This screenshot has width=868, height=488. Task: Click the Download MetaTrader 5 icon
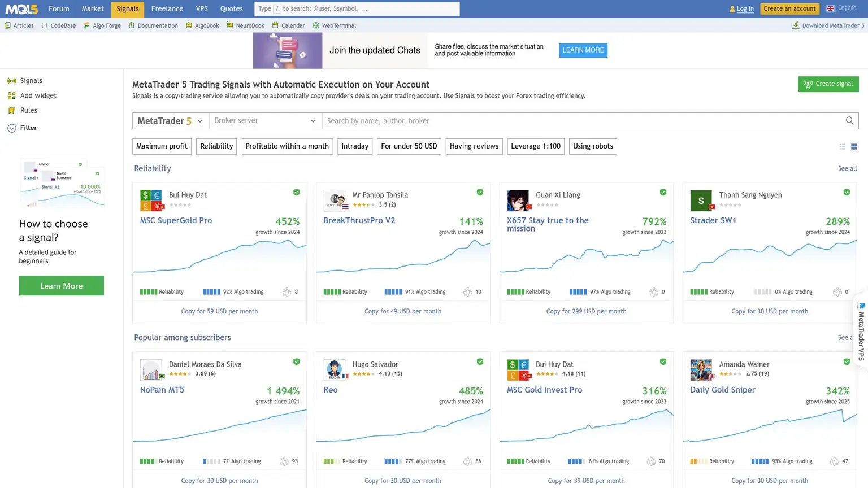point(796,25)
